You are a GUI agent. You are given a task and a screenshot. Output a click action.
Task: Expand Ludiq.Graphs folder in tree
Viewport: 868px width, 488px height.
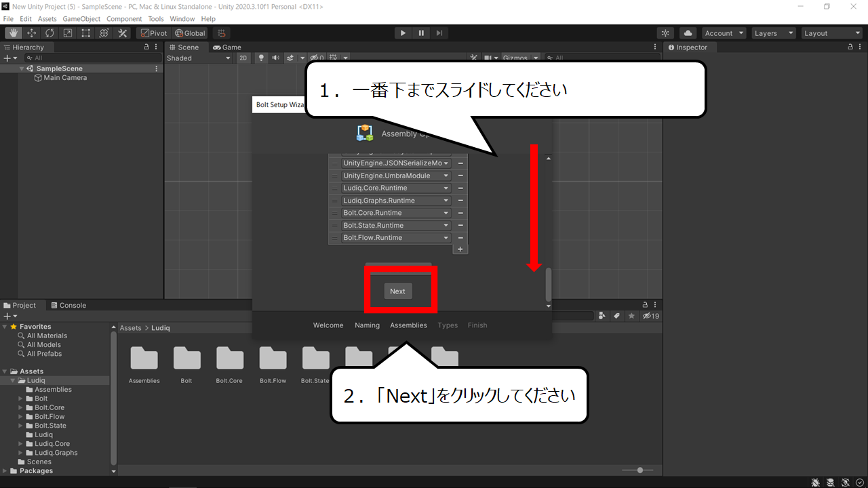pos(21,453)
